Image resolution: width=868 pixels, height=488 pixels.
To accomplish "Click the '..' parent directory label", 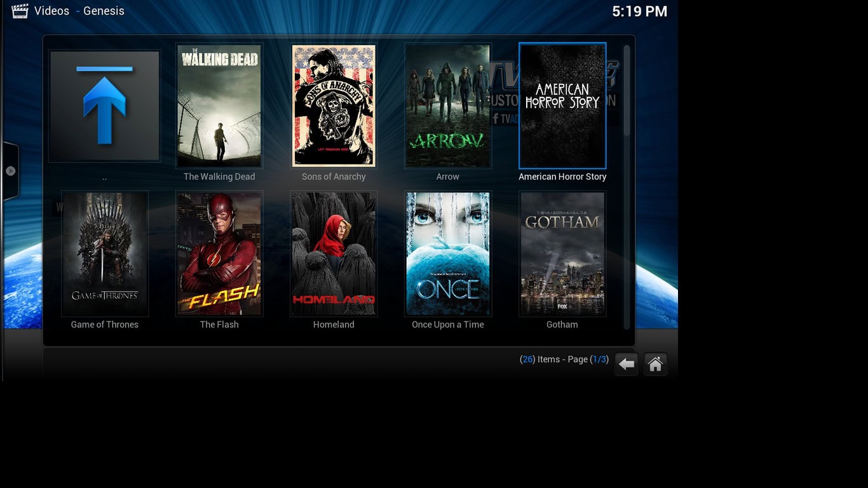I will [105, 177].
